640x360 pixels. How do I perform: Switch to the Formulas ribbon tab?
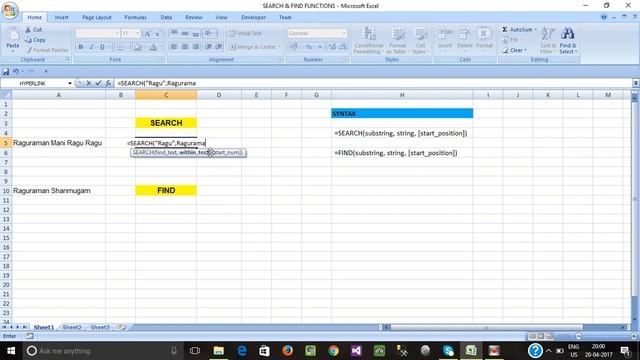135,18
